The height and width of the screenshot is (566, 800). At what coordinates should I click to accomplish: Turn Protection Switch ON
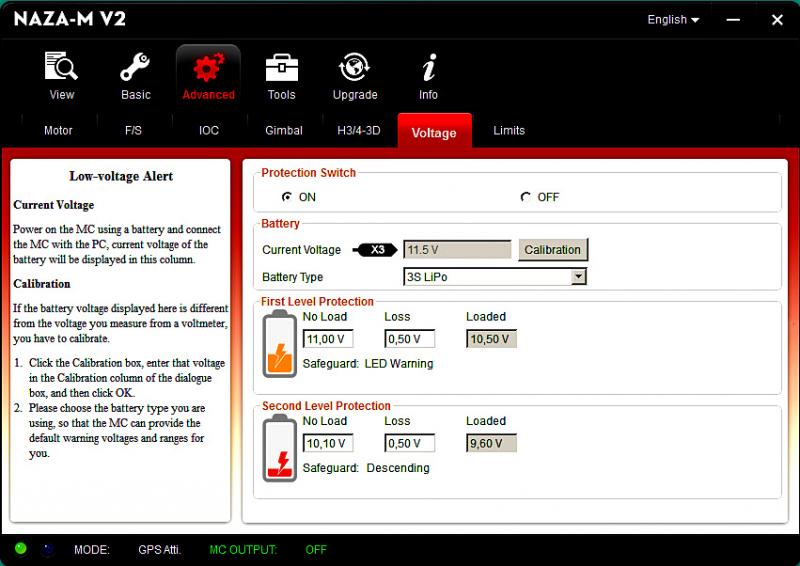(287, 197)
